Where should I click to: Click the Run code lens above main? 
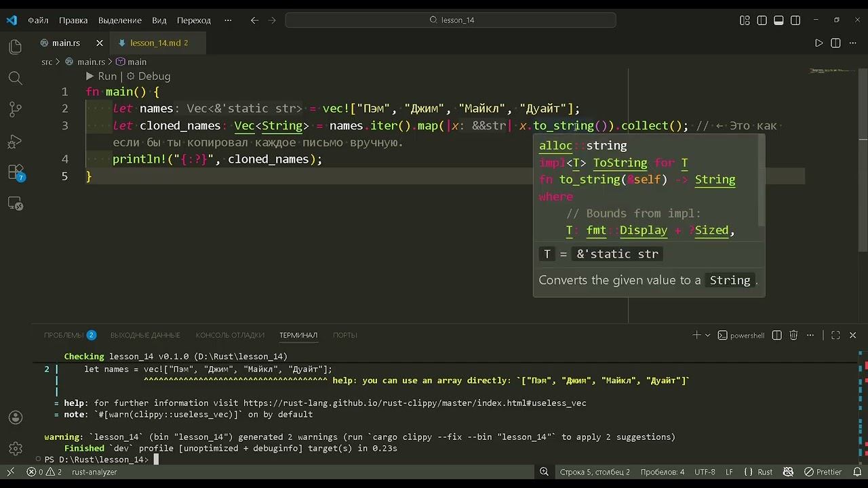click(x=101, y=77)
